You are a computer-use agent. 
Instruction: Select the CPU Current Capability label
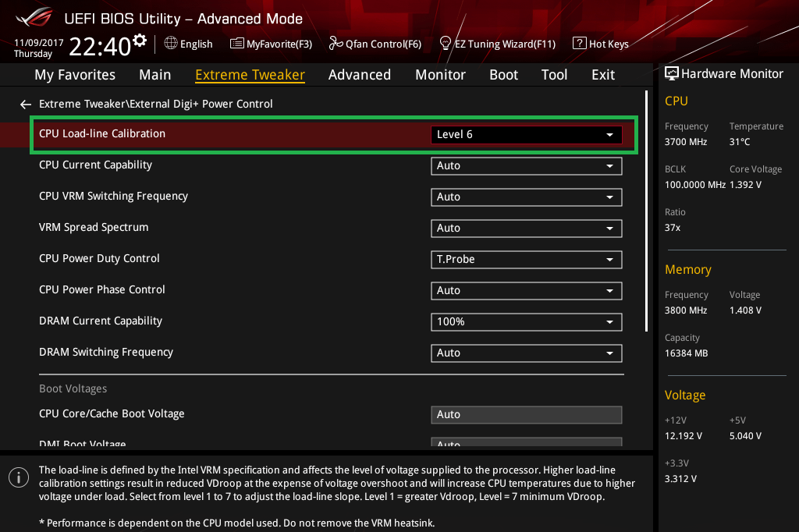96,165
